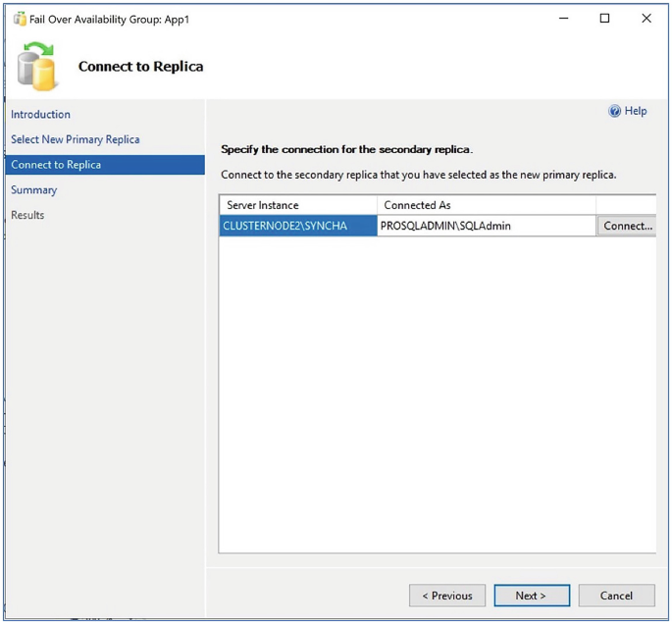Click the Results step in the sidebar
Image resolution: width=672 pixels, height=624 pixels.
click(x=27, y=215)
